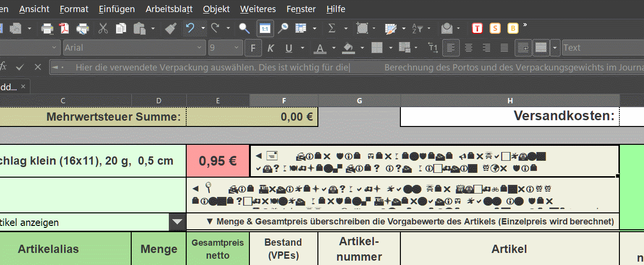Click the navigator compass icon
644x265 pixels.
pyautogui.click(x=447, y=28)
